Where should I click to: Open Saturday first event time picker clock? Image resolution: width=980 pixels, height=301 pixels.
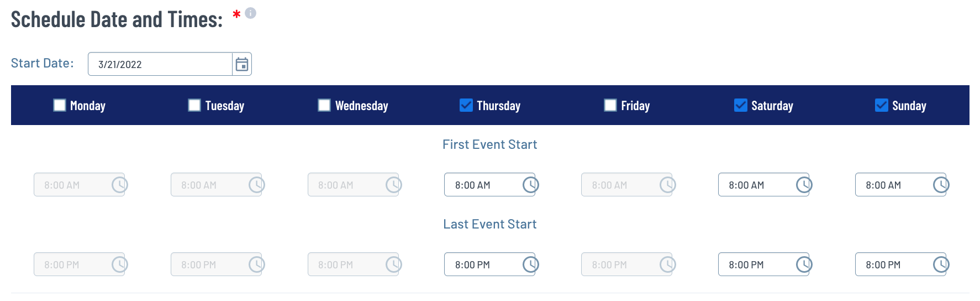(804, 185)
